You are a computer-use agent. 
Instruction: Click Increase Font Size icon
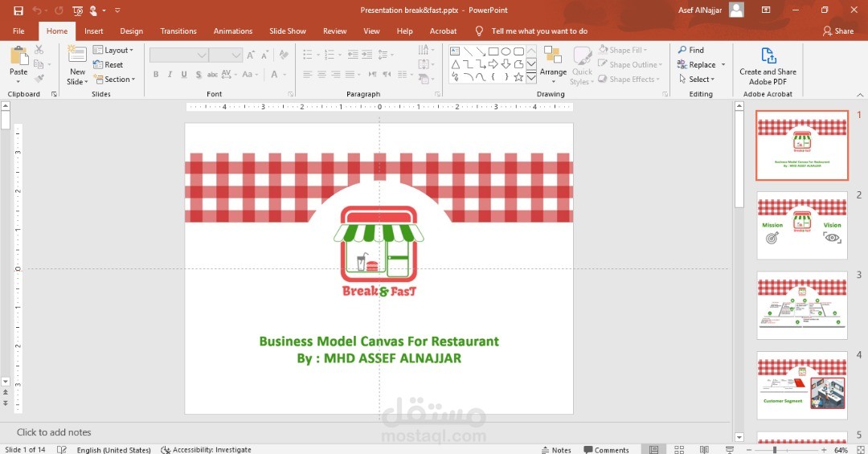(x=252, y=55)
